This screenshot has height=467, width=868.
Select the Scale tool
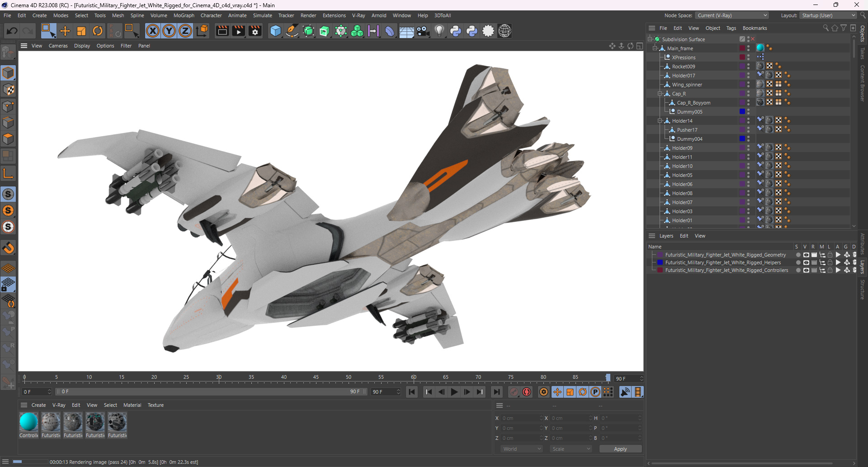(x=81, y=31)
